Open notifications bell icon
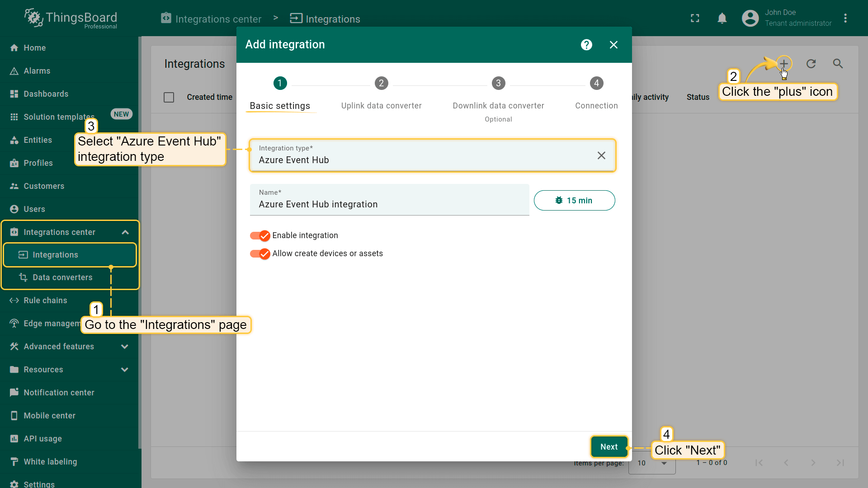The height and width of the screenshot is (488, 868). (722, 19)
